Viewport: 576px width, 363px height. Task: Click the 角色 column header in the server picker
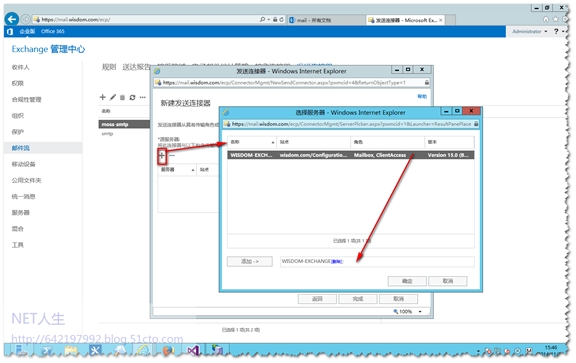(x=388, y=142)
